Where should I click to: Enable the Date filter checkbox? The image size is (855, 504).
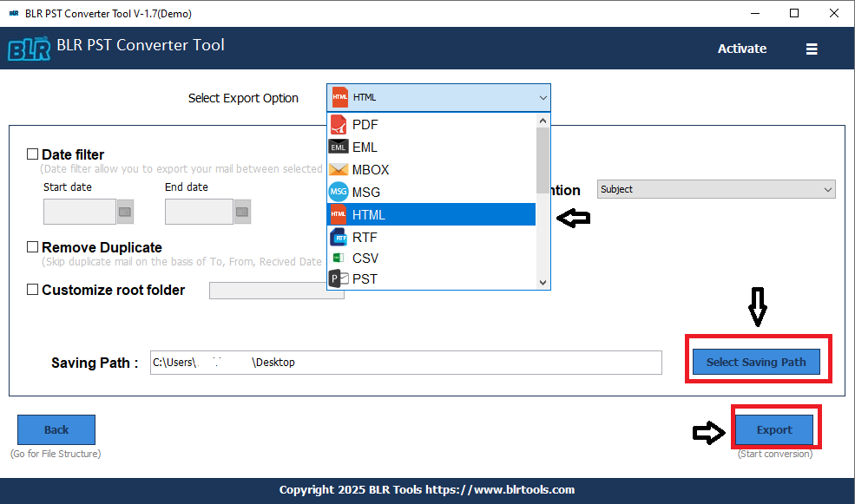pos(33,154)
